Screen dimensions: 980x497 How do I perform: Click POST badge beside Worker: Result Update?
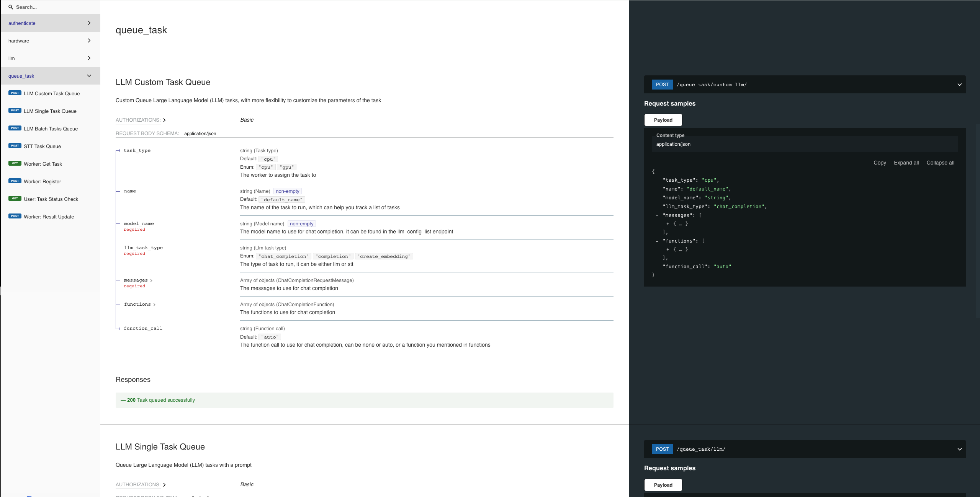tap(15, 216)
